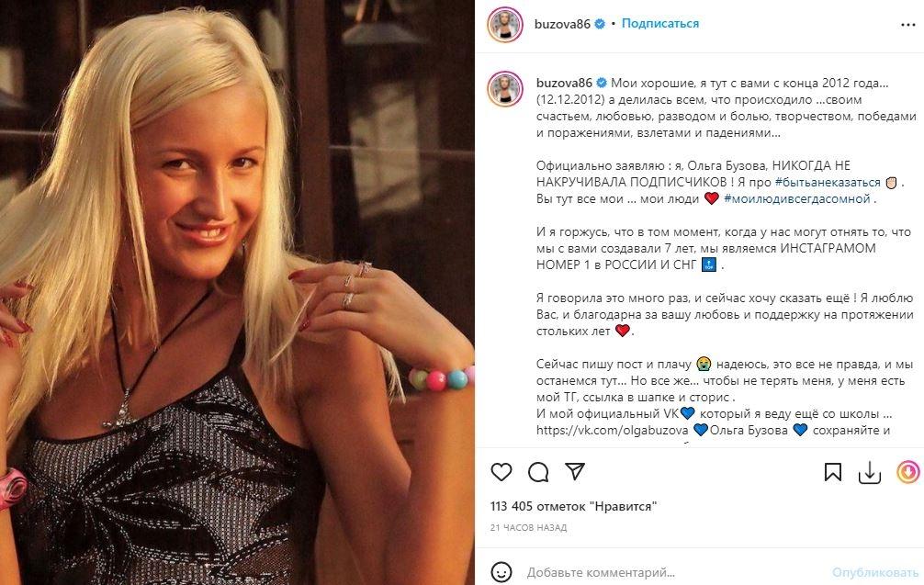Download media with arrow tray icon
924x585 pixels.
869,472
